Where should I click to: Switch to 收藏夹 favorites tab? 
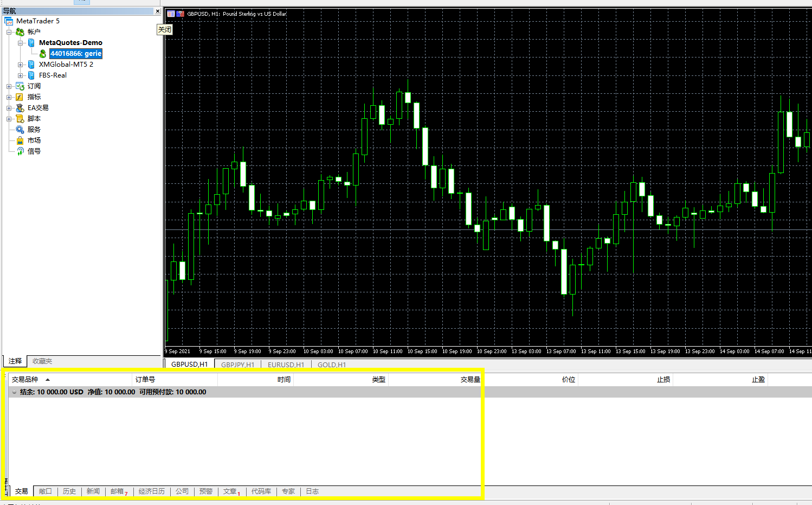point(42,361)
